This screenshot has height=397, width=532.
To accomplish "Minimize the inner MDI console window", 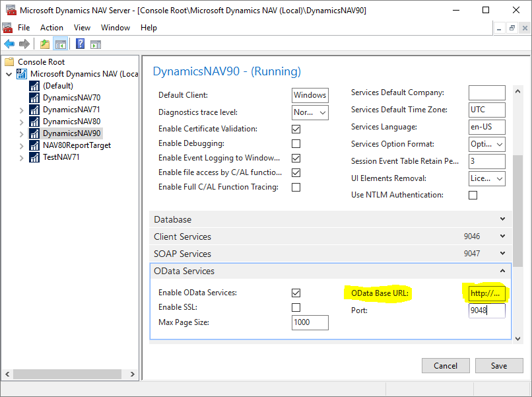I will [x=499, y=28].
